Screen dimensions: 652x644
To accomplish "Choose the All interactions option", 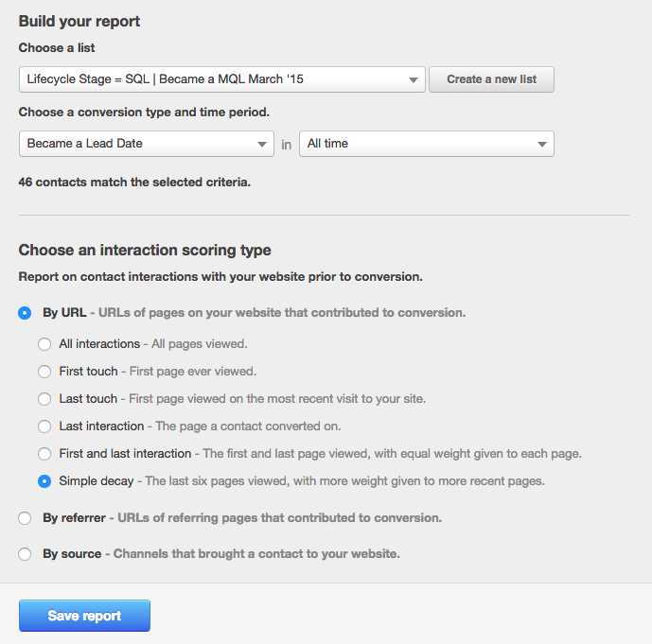I will point(44,344).
